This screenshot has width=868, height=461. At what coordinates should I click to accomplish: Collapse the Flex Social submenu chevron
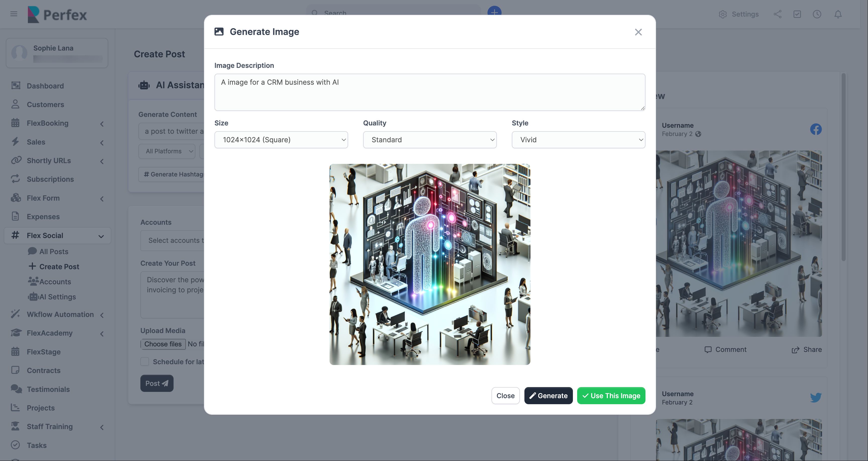[101, 236]
